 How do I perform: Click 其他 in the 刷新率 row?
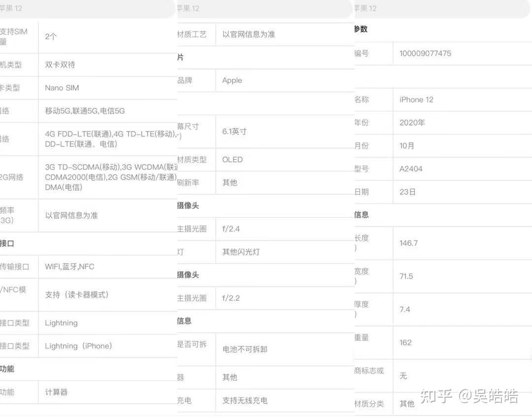[230, 183]
